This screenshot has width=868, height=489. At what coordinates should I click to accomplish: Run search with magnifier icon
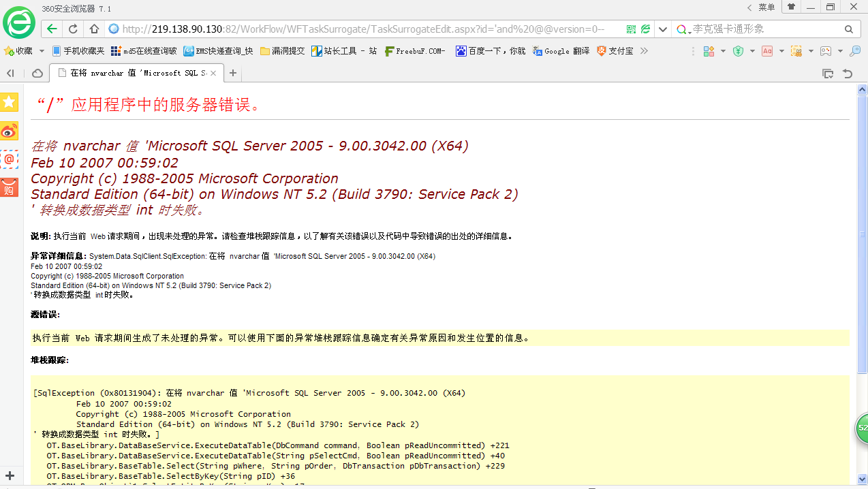pos(849,29)
